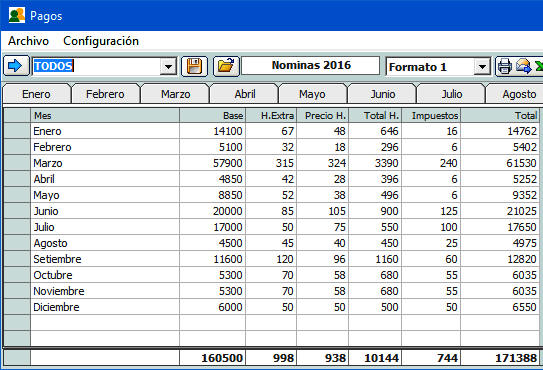This screenshot has height=370, width=543.
Task: Click the Base value 57900
Action: [x=212, y=163]
